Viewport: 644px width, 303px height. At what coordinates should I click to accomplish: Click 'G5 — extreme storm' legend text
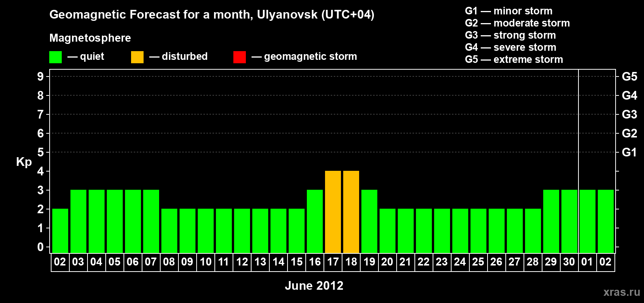pyautogui.click(x=514, y=59)
